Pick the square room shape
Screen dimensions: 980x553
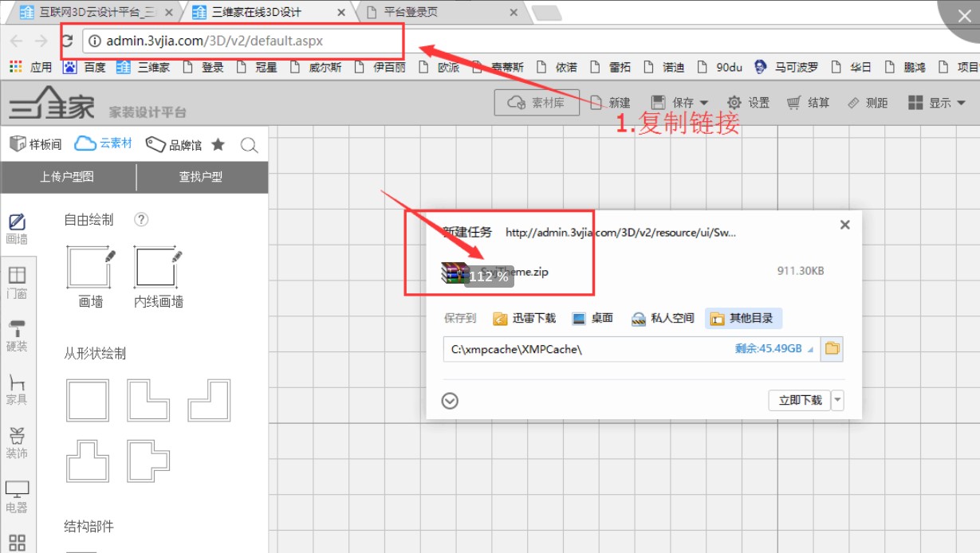pos(88,400)
